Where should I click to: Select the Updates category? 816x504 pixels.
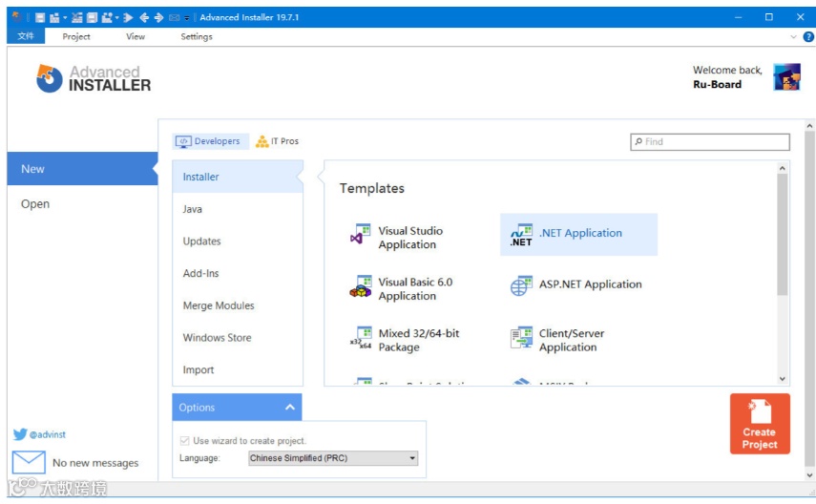coord(238,241)
